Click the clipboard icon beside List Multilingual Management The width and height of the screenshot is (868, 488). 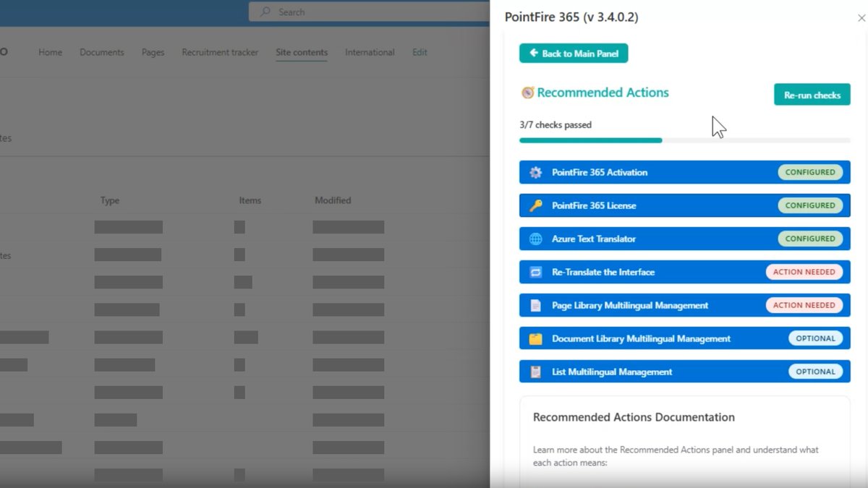point(535,372)
